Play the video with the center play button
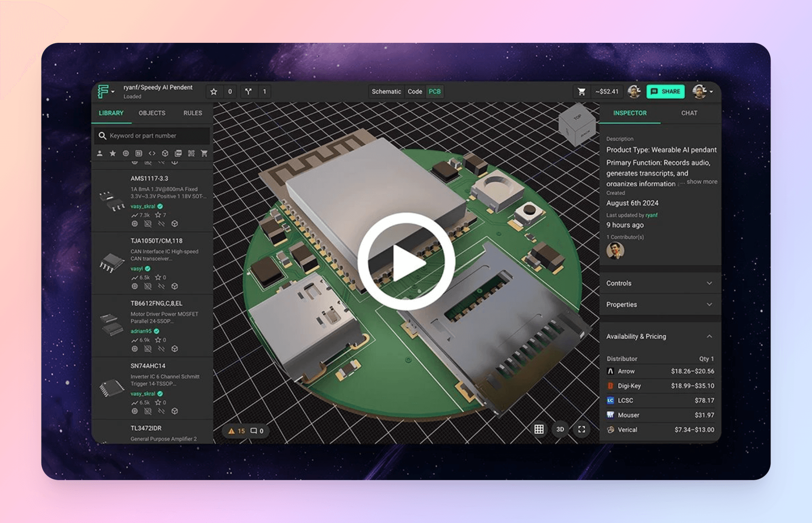Screen dimensions: 812x523 pos(406,261)
